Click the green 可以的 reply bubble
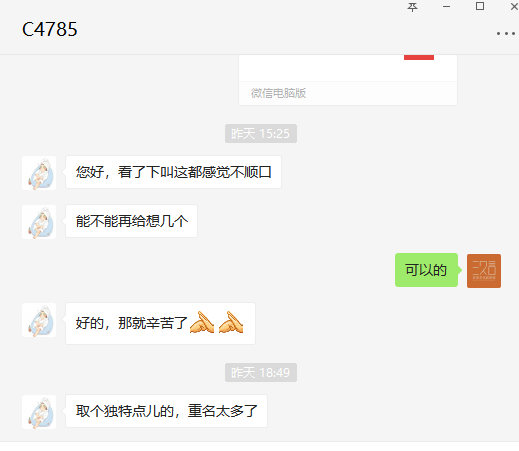The image size is (519, 451). [x=426, y=270]
